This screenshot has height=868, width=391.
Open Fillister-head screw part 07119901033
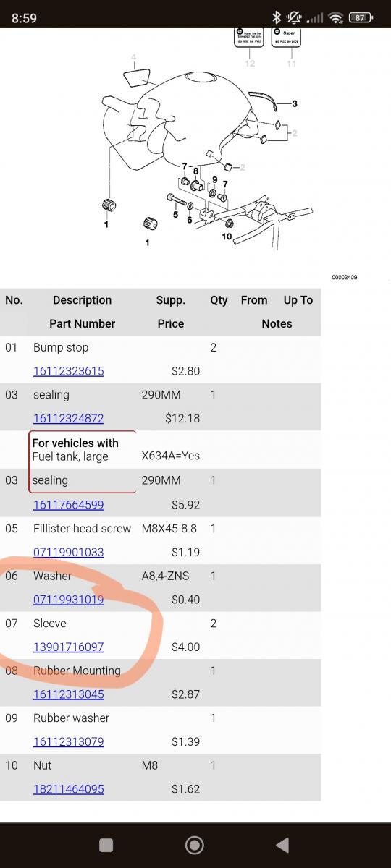click(x=69, y=552)
